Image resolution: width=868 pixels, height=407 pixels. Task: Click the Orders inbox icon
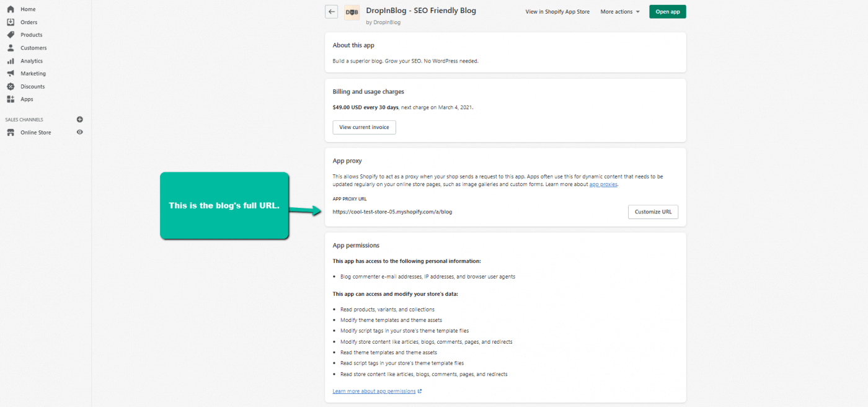[11, 22]
